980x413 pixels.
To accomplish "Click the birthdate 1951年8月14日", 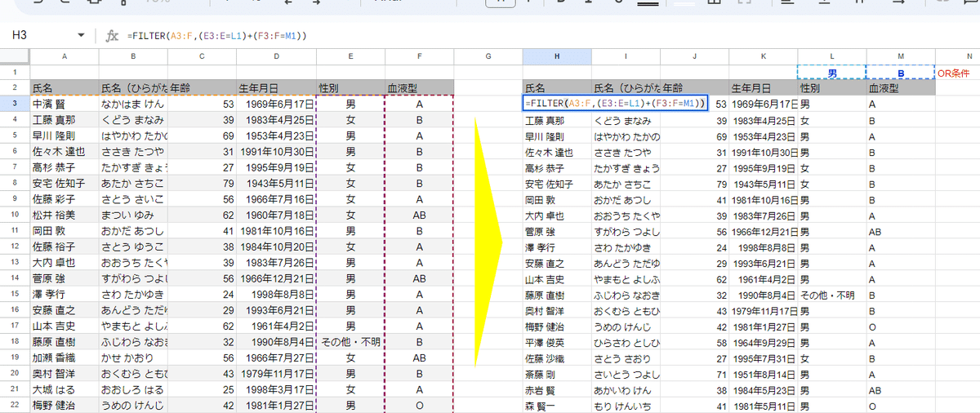I will tap(764, 374).
